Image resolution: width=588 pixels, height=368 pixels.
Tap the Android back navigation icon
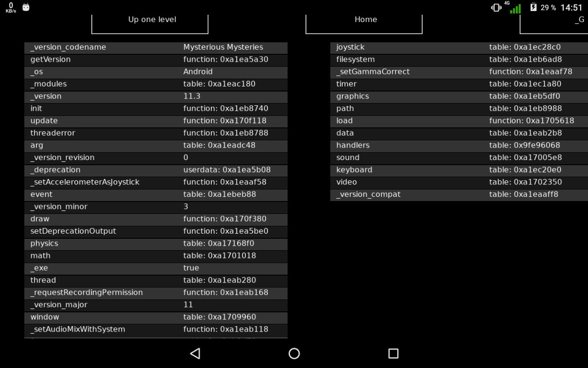pyautogui.click(x=195, y=353)
